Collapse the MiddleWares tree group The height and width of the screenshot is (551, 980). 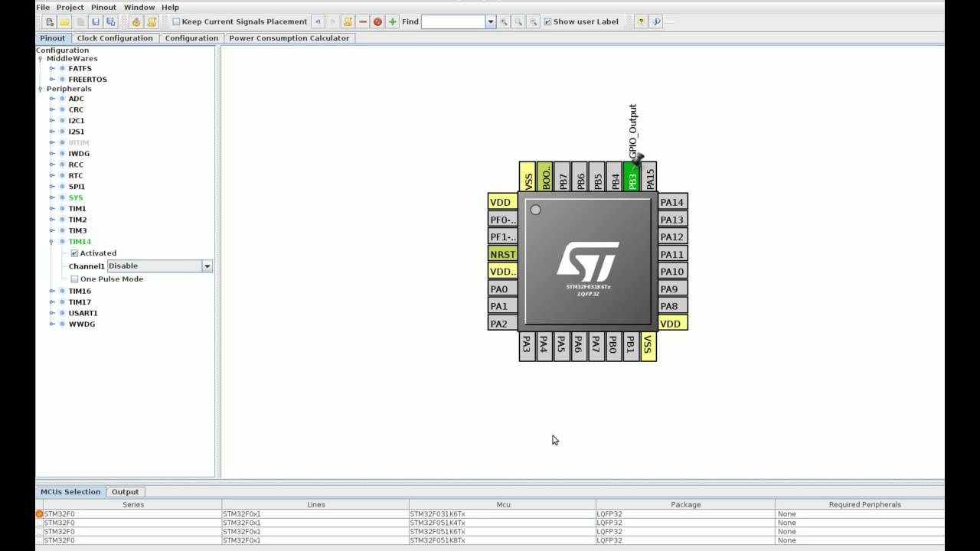(x=40, y=59)
